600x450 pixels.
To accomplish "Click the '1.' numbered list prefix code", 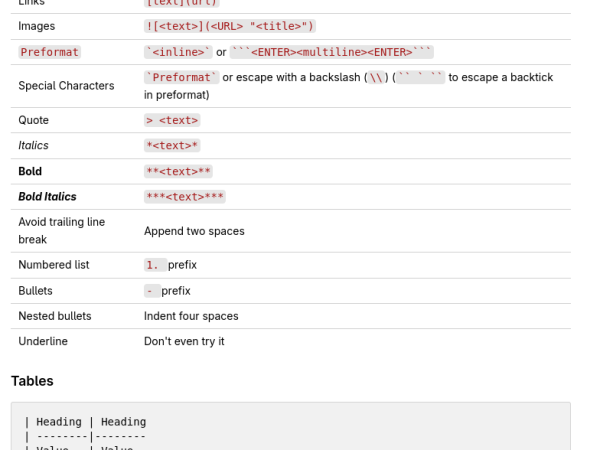I will point(155,265).
